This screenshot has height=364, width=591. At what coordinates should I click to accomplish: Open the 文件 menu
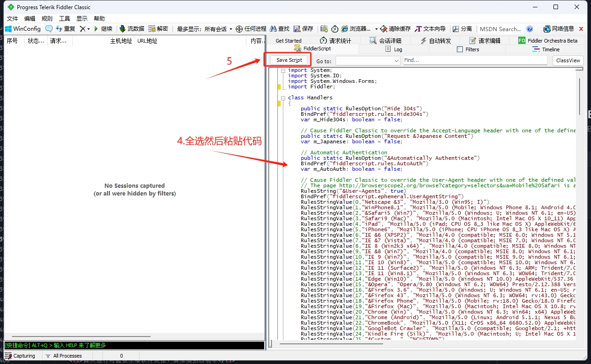click(x=12, y=18)
